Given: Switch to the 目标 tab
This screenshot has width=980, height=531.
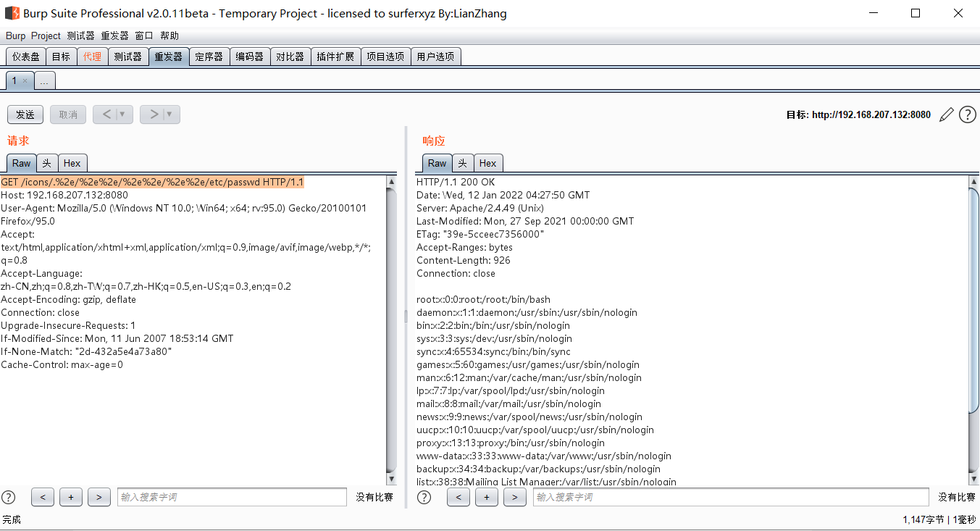Looking at the screenshot, I should click(62, 57).
